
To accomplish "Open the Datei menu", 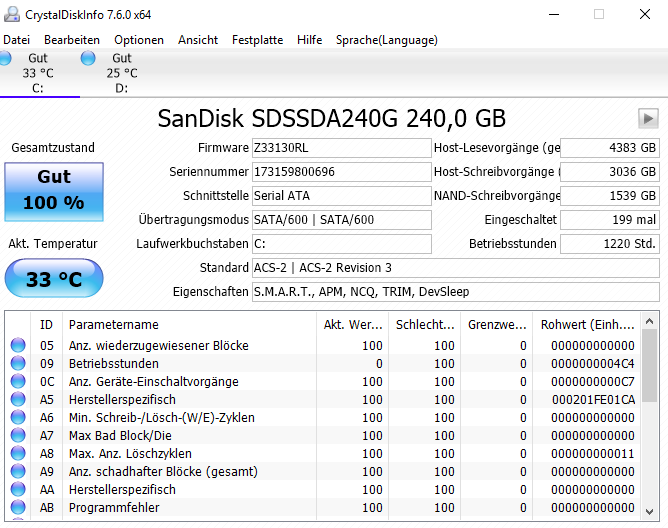I will (x=17, y=40).
